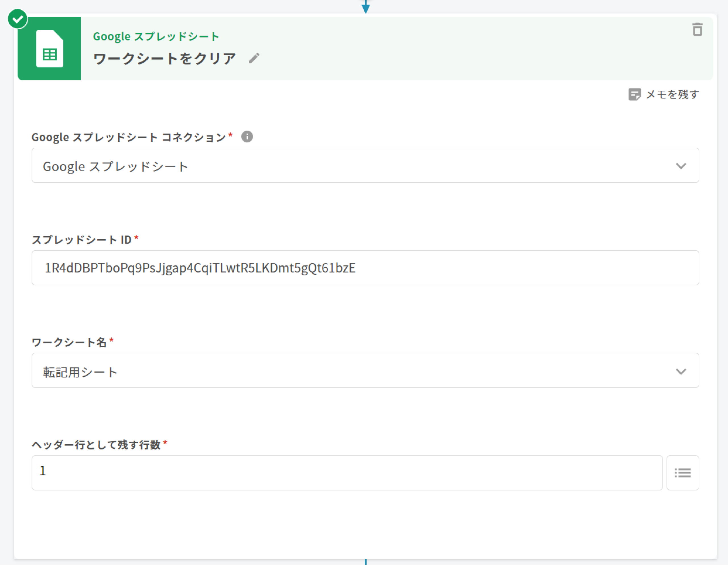The image size is (728, 565).
Task: Click the pencil icon to rename the step
Action: click(x=254, y=58)
